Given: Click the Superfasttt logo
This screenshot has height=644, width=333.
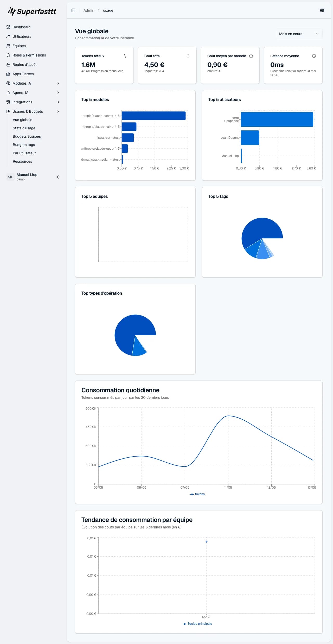Looking at the screenshot, I should 32,11.
